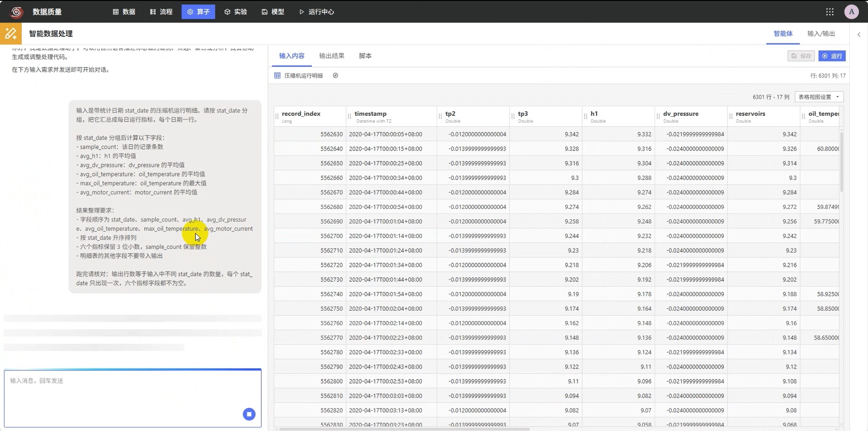Click the 保存 button
The height and width of the screenshot is (431, 868).
pos(801,56)
